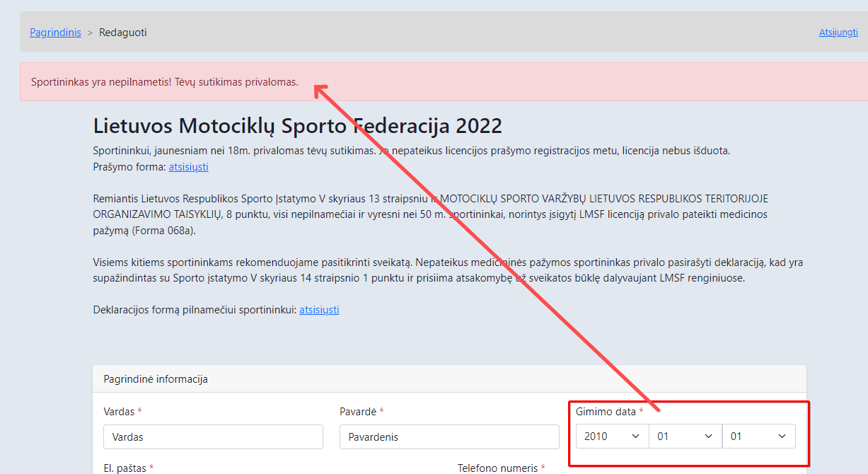Expand the birth month dropdown

pyautogui.click(x=685, y=437)
